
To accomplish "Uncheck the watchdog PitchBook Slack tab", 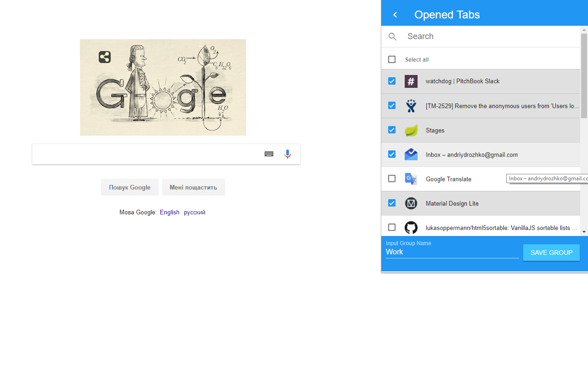I will 391,80.
